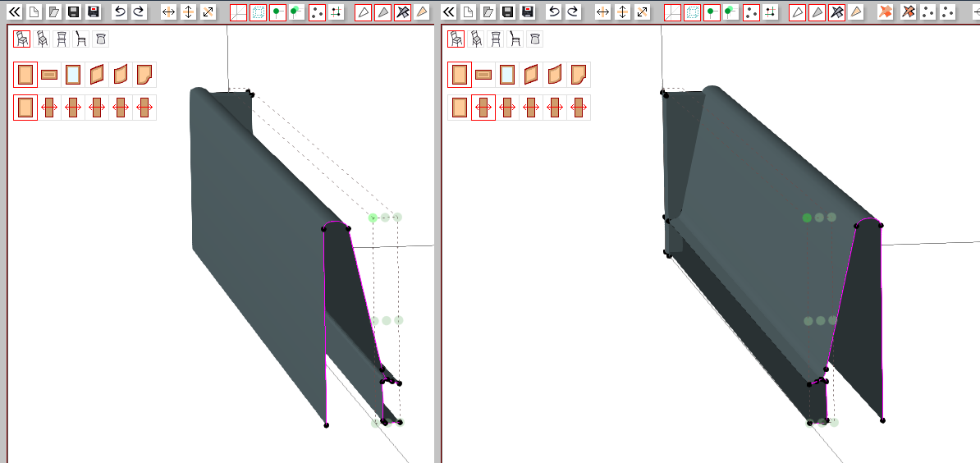The height and width of the screenshot is (463, 980).
Task: Pick skewed panel shape, left window
Action: tap(97, 75)
